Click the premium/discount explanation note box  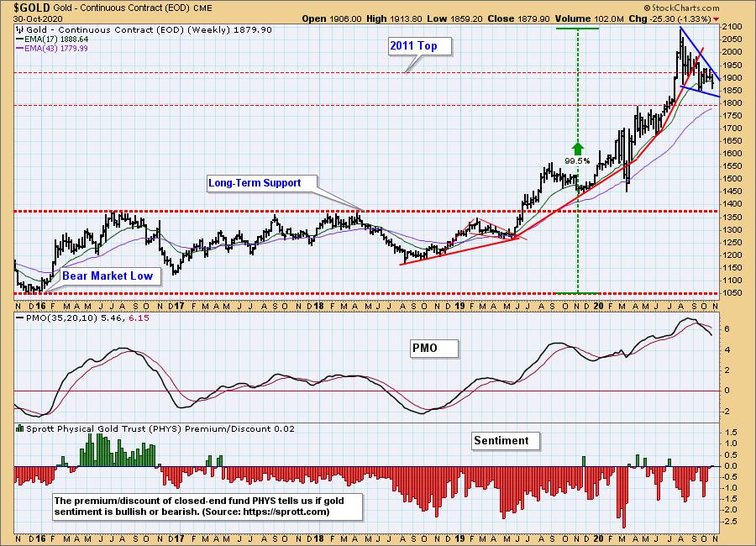click(207, 507)
